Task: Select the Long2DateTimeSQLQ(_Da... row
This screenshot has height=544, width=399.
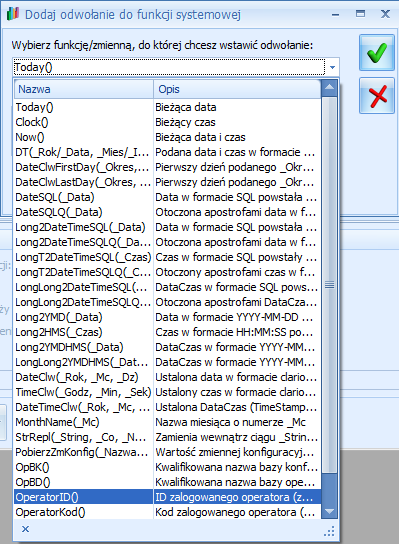Action: [x=168, y=242]
